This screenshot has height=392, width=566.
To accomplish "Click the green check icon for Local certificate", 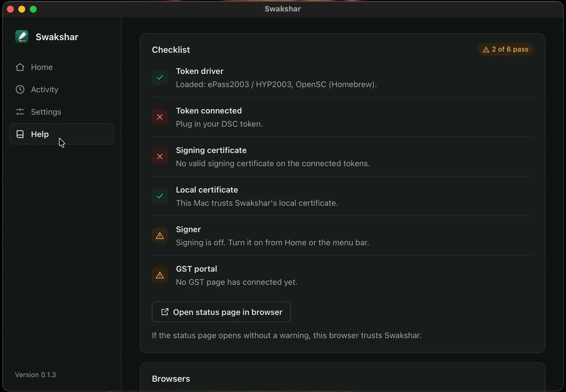I will (160, 196).
